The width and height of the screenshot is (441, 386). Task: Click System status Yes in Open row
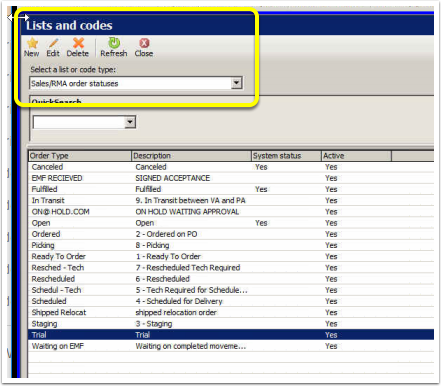click(261, 223)
